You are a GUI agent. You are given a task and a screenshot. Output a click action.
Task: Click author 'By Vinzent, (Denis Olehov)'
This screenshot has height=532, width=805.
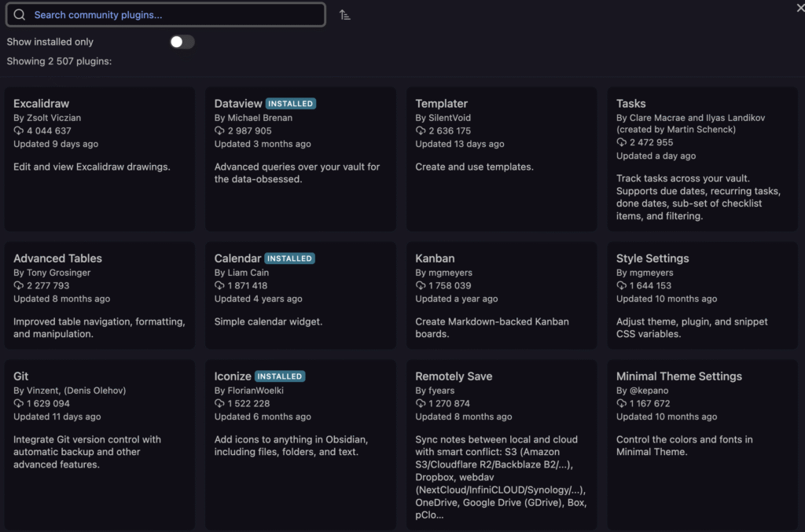pos(70,391)
